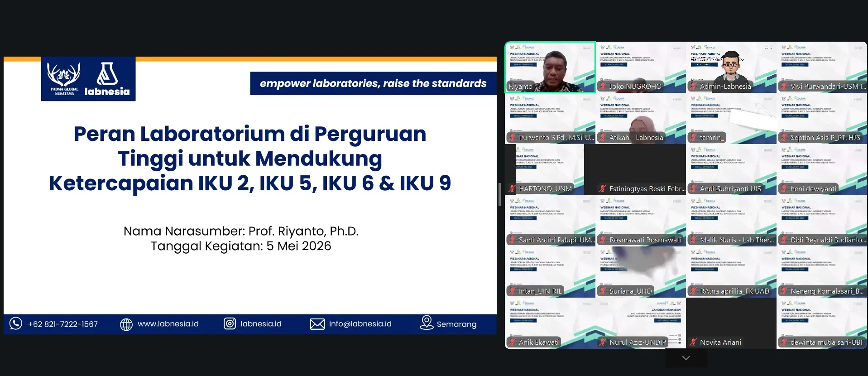The image size is (868, 376).
Task: Expand gallery with the down chevron below tiles
Action: tap(686, 358)
